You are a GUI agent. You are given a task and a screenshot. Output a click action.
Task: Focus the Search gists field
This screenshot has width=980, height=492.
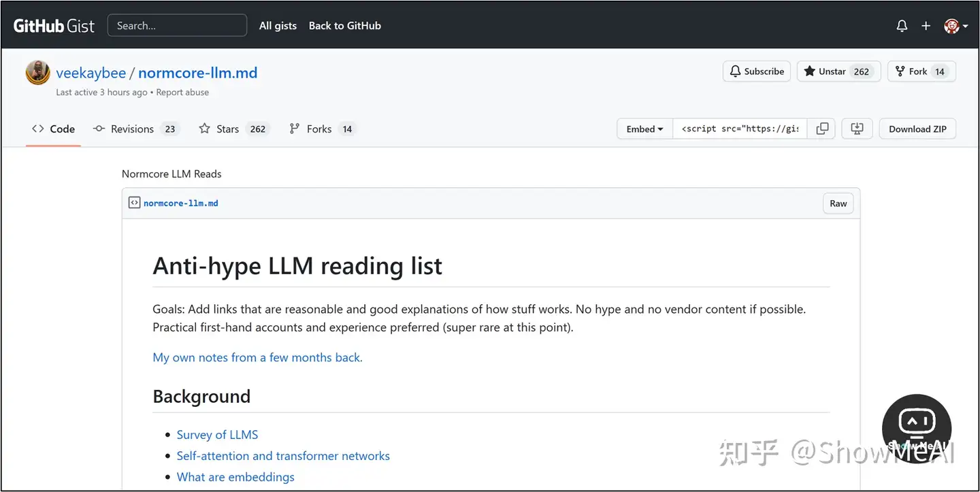(177, 26)
